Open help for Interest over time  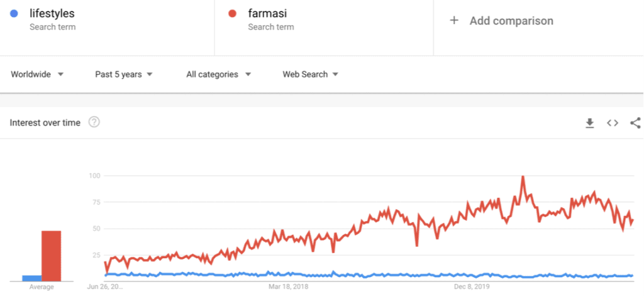pos(94,123)
